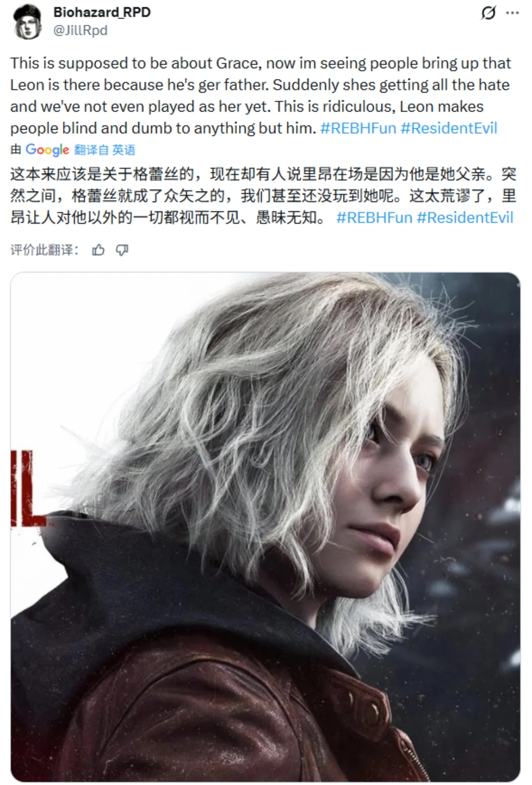Rate the translation with thumbs down

(122, 250)
